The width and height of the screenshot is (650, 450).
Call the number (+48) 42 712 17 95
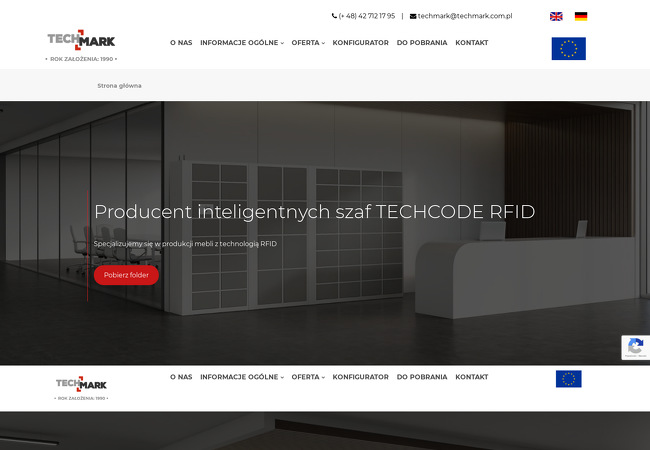pos(366,16)
